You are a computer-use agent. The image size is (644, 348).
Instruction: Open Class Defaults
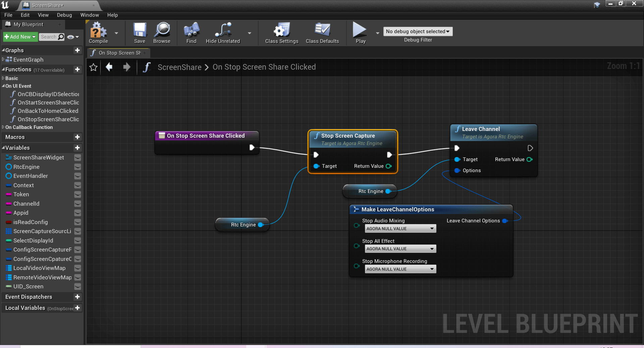coord(322,33)
